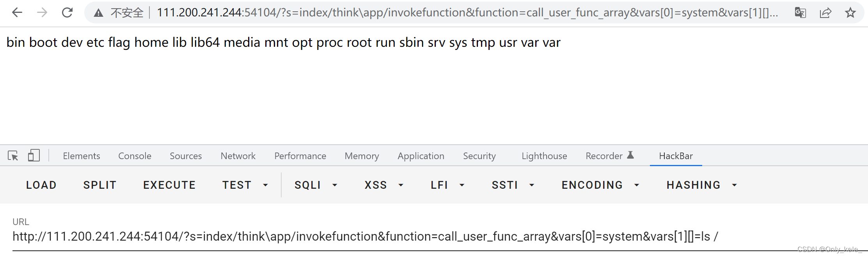
Task: Click the directory listing output text
Action: (x=284, y=42)
